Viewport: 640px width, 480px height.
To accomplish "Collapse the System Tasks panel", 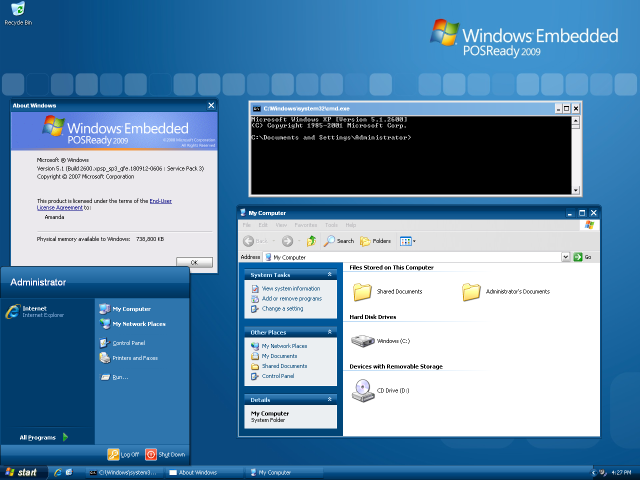I will (330, 274).
